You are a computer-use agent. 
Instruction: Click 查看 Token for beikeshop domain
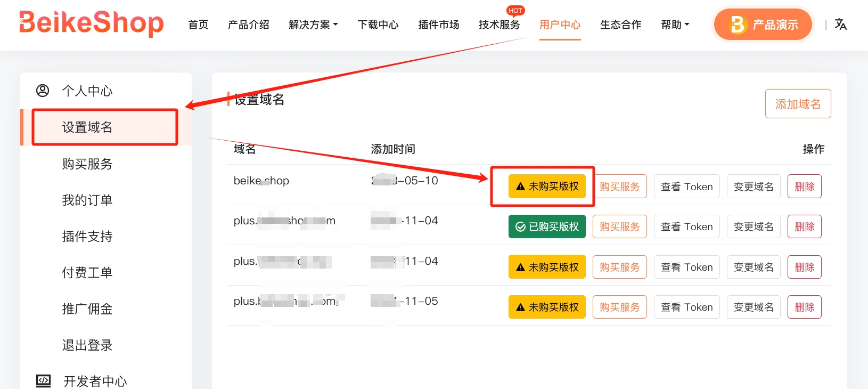(x=686, y=187)
